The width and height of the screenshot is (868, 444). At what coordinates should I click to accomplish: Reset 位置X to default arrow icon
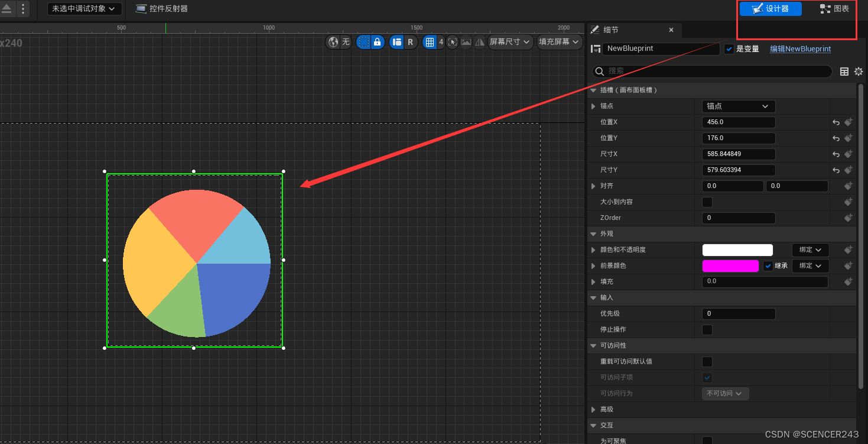click(836, 122)
